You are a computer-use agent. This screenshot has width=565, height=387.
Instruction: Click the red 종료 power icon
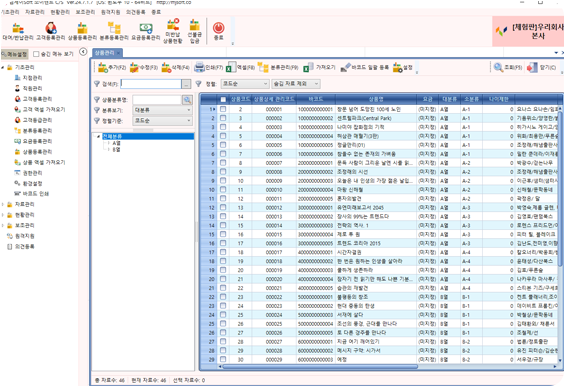[218, 31]
